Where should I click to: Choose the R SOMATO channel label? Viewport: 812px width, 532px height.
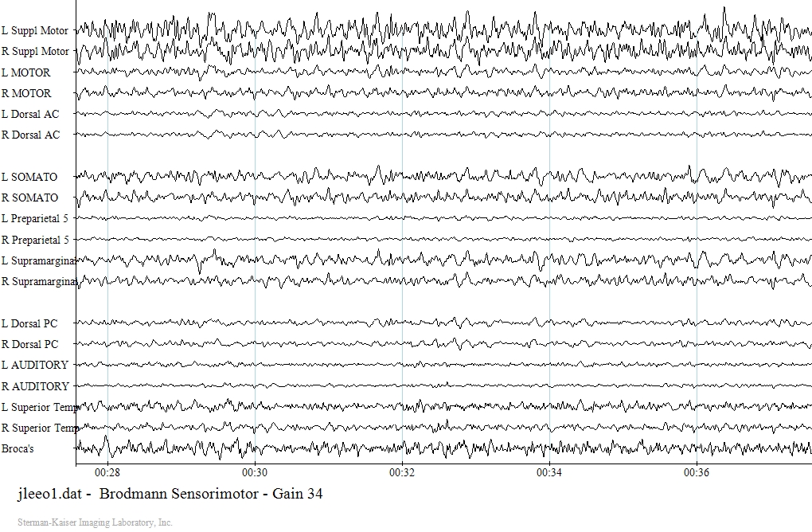coord(29,198)
